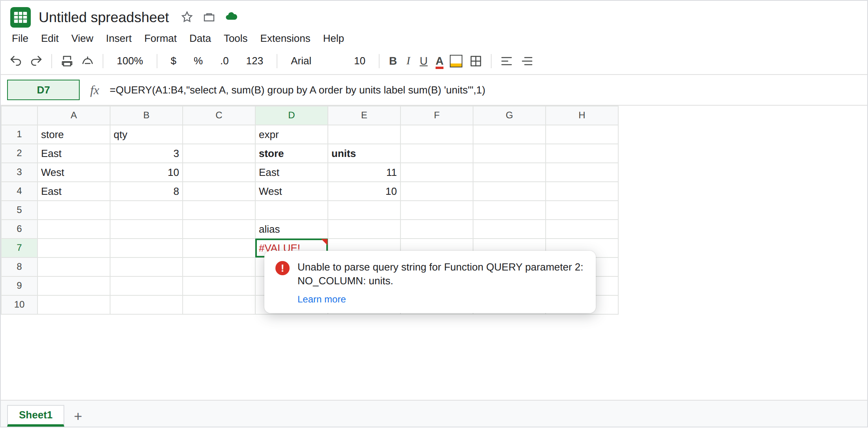Add a new sheet with plus button

[78, 416]
